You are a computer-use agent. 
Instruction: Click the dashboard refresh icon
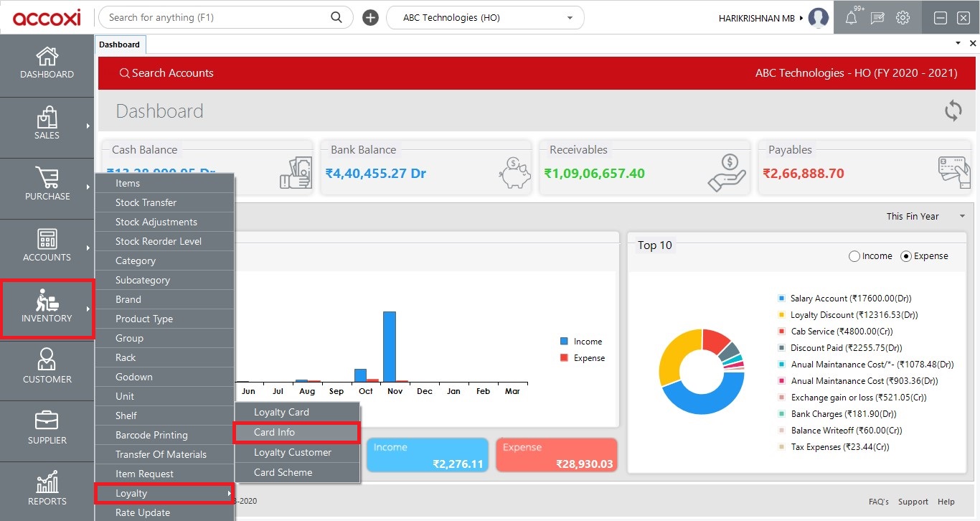click(x=953, y=111)
